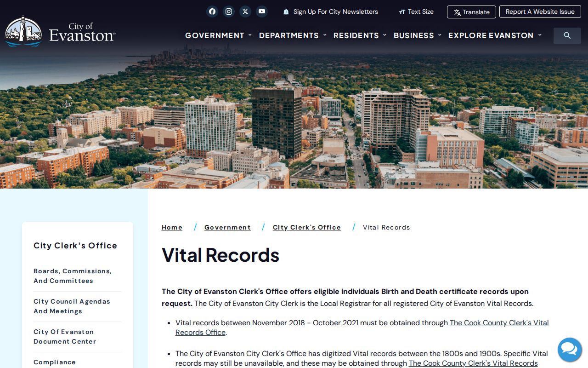Screen dimensions: 588x368
Task: Click Report A Website Issue button
Action: coord(540,11)
